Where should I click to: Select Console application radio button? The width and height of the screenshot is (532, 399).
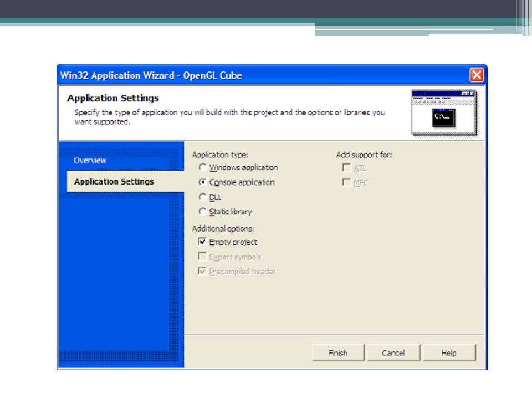203,182
